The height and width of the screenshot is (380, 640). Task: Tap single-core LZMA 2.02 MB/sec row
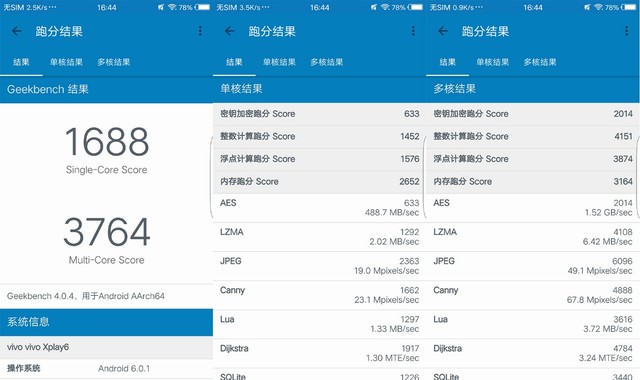point(320,237)
